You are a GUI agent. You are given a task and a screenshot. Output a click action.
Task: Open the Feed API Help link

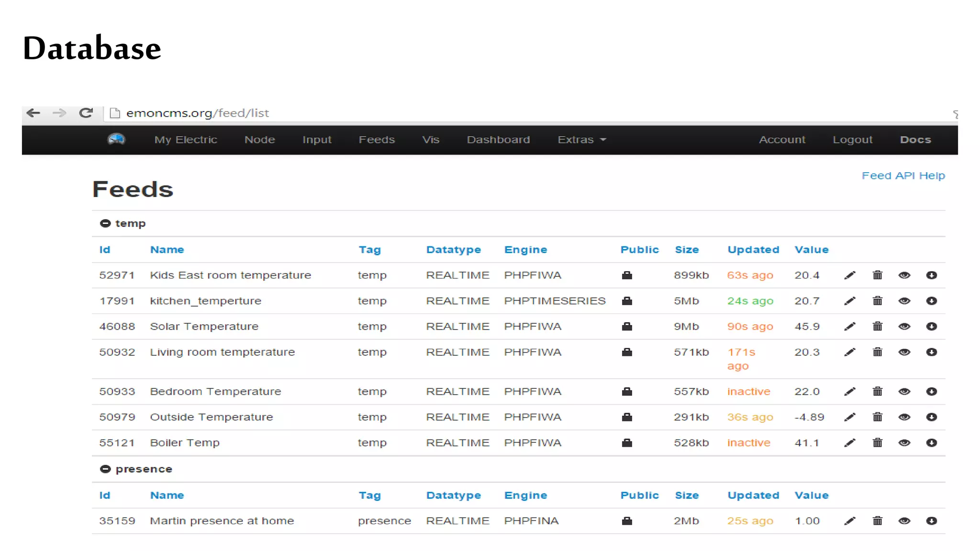pos(903,176)
